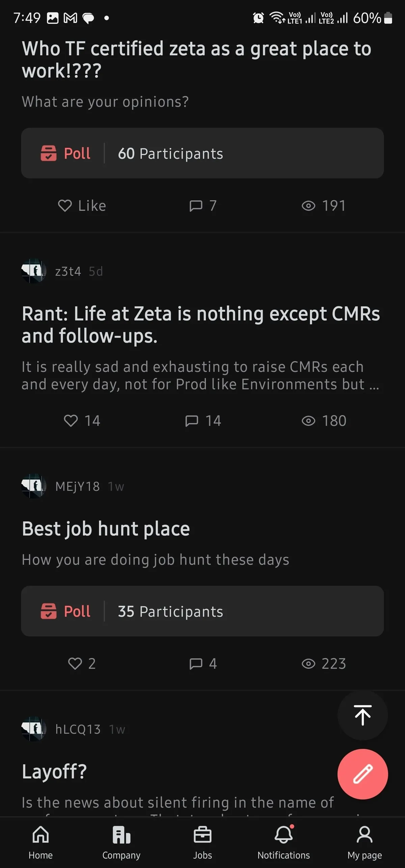Viewport: 405px width, 868px height.
Task: Open post titled Best job hunt place
Action: point(106,528)
